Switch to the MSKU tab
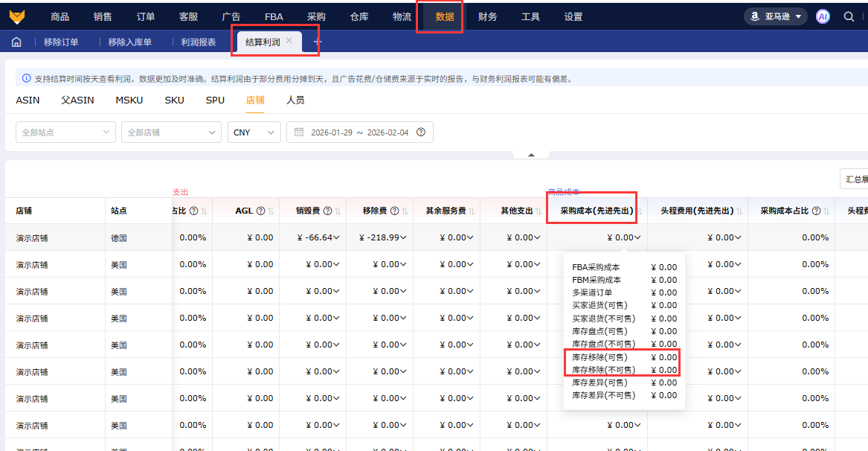Screen dimensions: 868x451 click(129, 100)
